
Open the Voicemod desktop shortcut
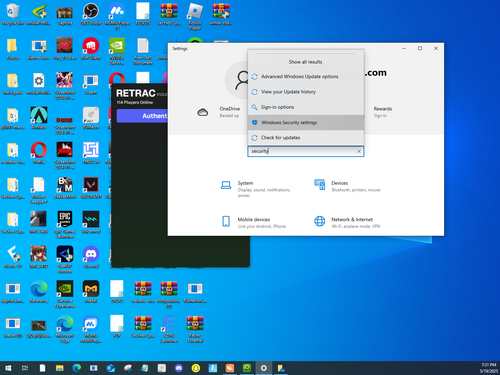click(x=91, y=222)
